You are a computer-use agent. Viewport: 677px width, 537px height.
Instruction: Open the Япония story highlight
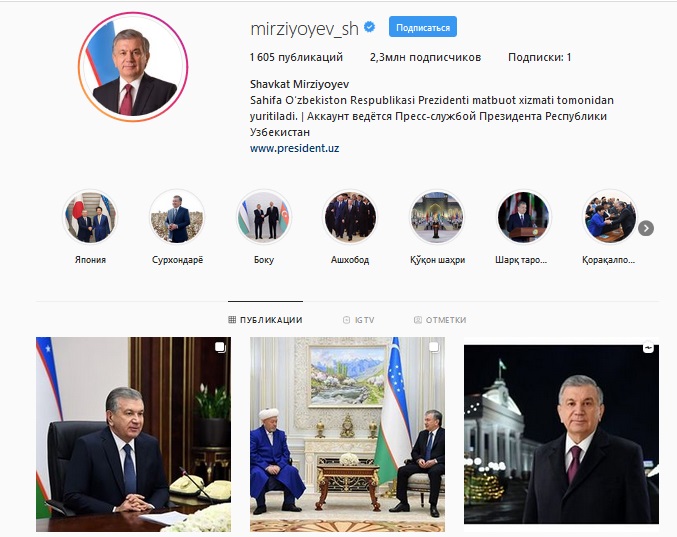coord(90,217)
